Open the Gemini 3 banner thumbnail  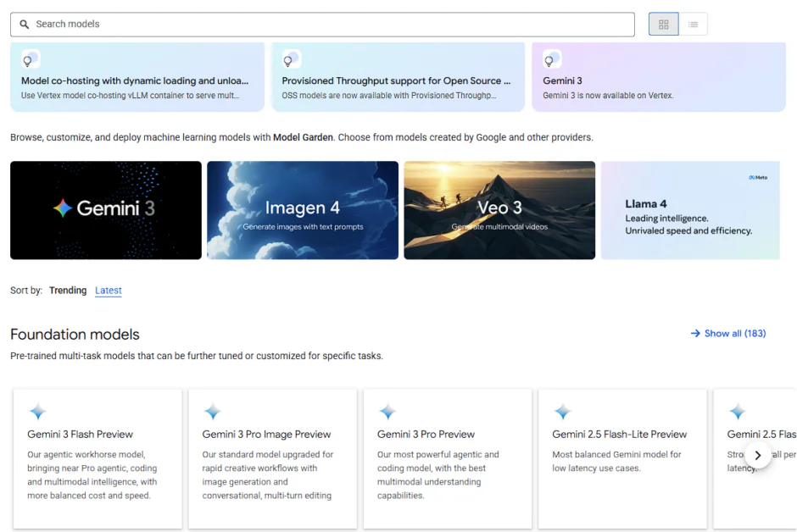pos(106,210)
